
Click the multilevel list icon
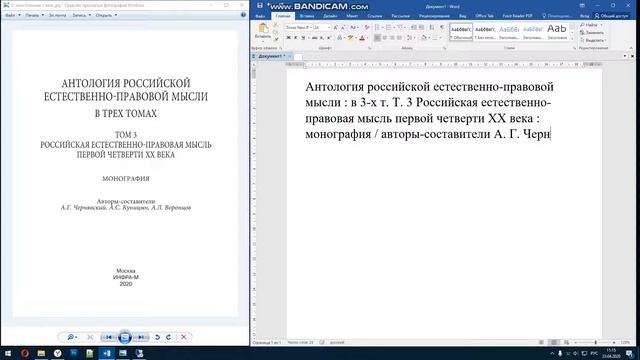coord(400,27)
